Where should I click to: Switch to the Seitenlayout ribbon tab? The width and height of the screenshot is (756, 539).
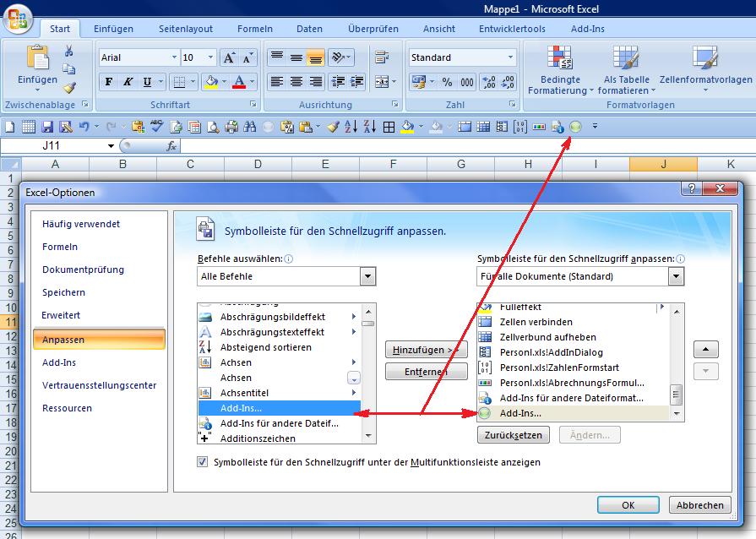click(186, 29)
